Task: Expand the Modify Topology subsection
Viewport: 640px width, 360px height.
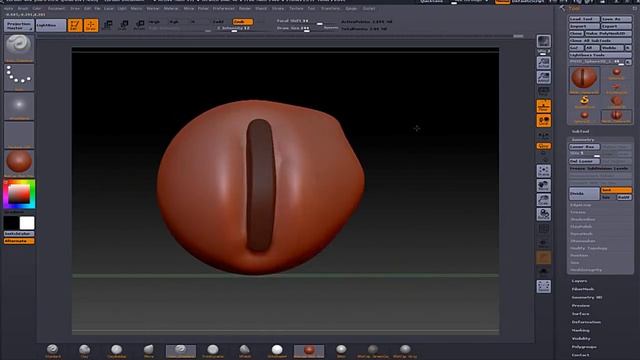Action: point(589,248)
